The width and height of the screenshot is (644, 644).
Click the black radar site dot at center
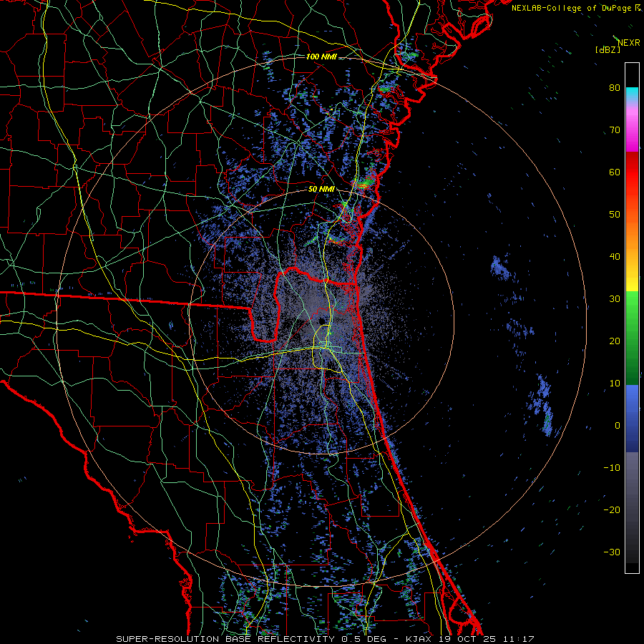(x=321, y=321)
